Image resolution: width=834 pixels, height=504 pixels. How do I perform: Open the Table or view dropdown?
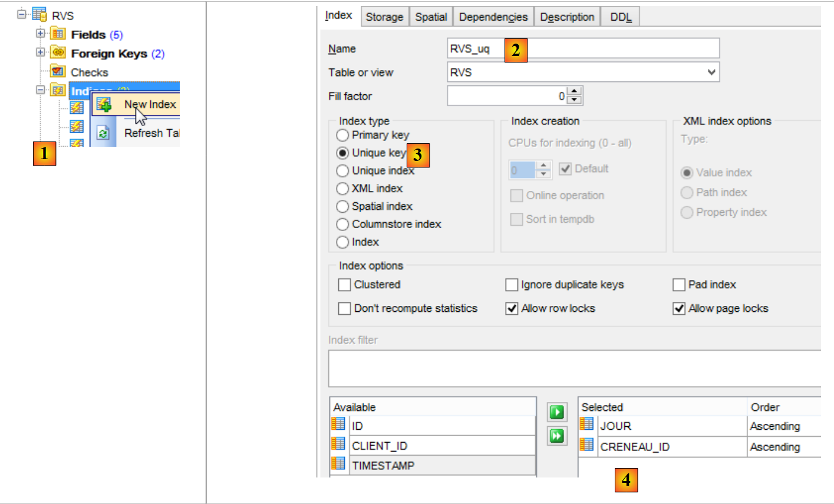click(711, 73)
